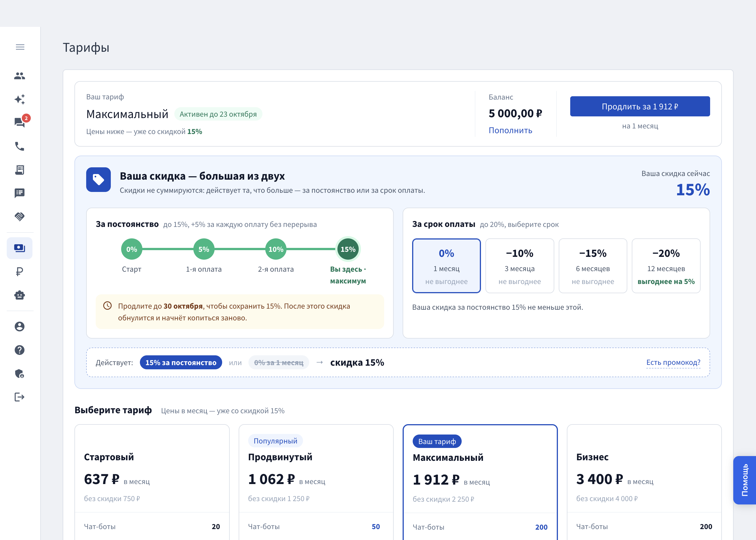Select the −20% for 12 months term
The height and width of the screenshot is (540, 756).
pyautogui.click(x=666, y=266)
